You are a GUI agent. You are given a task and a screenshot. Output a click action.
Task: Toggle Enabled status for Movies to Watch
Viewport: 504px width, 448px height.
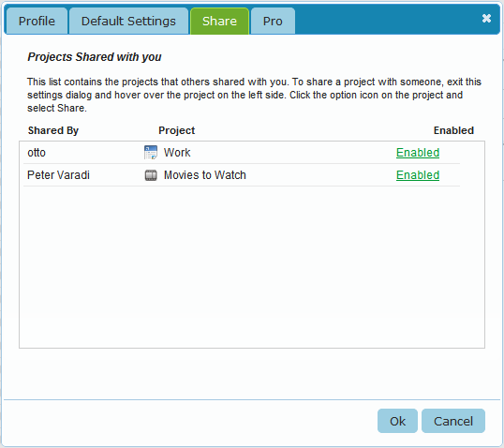pyautogui.click(x=418, y=175)
